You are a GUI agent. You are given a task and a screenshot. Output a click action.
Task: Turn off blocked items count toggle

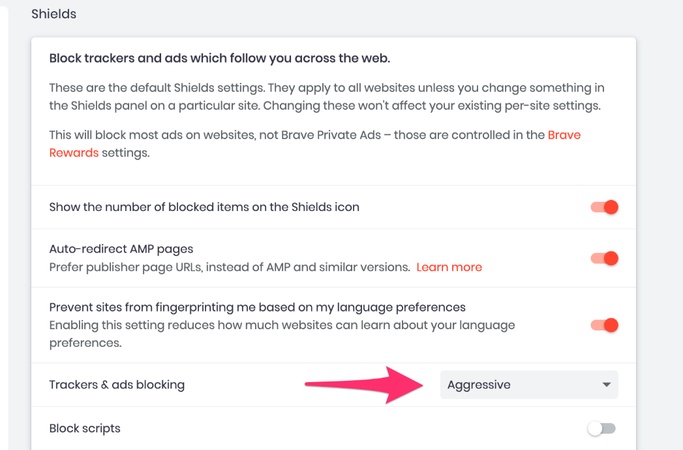point(604,207)
